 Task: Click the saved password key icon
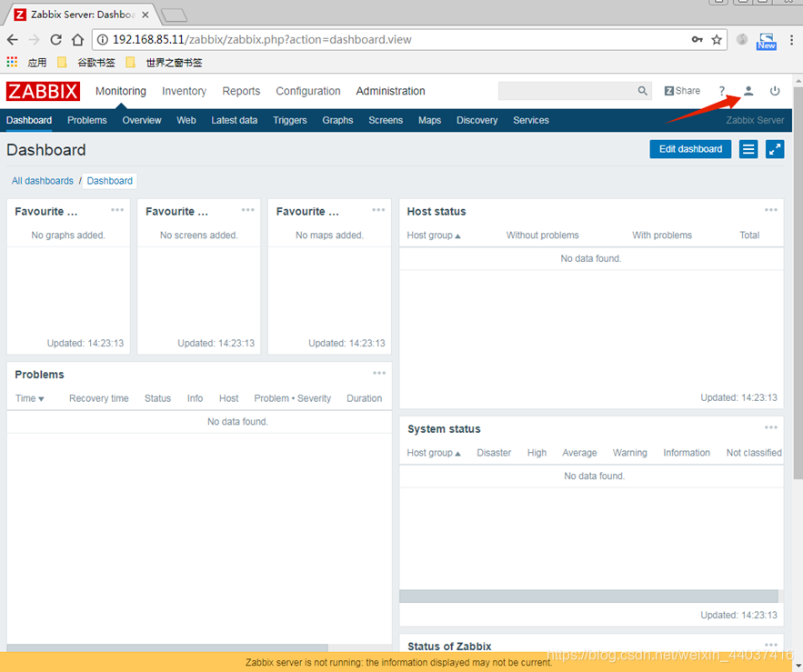point(697,39)
